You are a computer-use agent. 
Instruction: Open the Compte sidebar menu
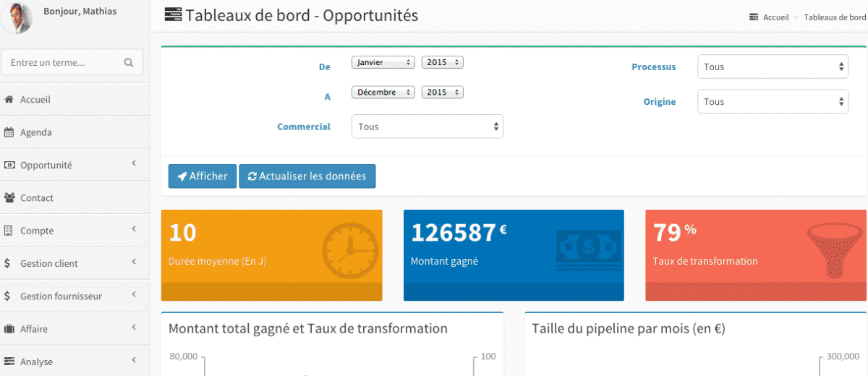pyautogui.click(x=72, y=231)
